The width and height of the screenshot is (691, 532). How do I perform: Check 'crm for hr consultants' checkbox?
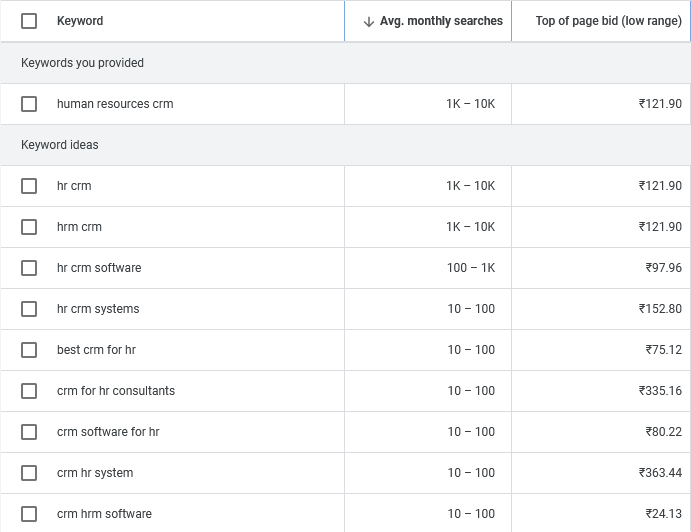click(x=29, y=391)
